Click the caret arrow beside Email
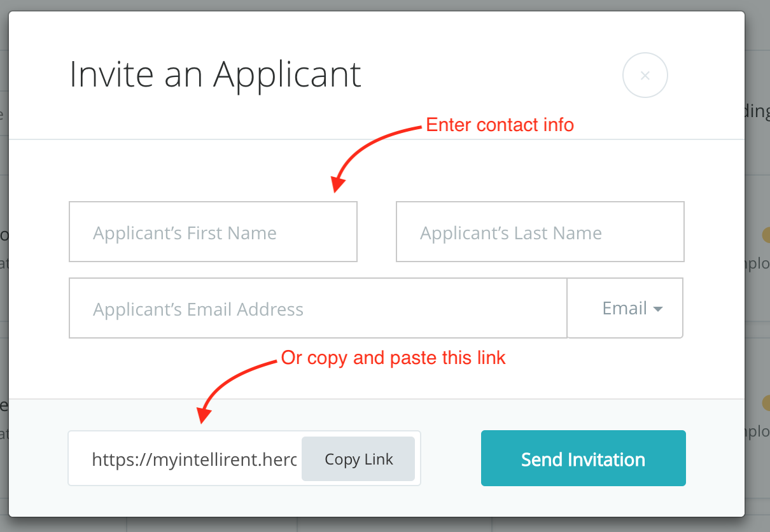Image resolution: width=770 pixels, height=532 pixels. point(658,309)
